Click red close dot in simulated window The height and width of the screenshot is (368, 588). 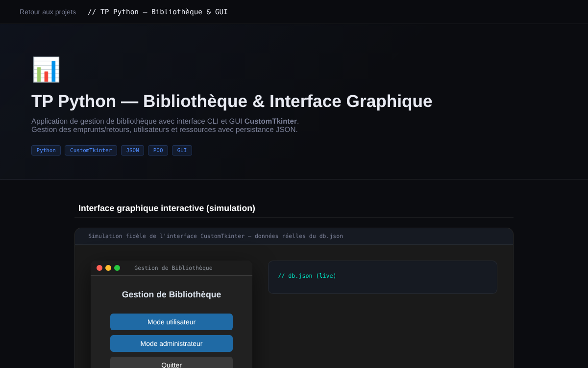click(x=99, y=268)
